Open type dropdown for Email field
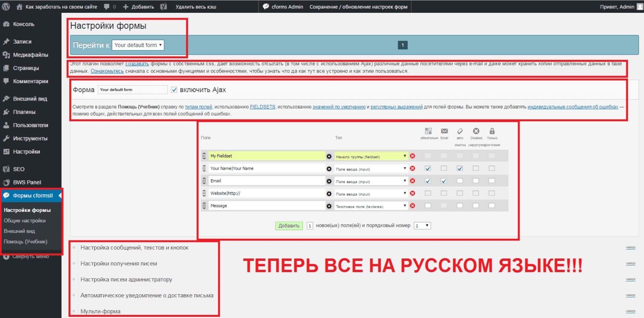 pyautogui.click(x=371, y=181)
